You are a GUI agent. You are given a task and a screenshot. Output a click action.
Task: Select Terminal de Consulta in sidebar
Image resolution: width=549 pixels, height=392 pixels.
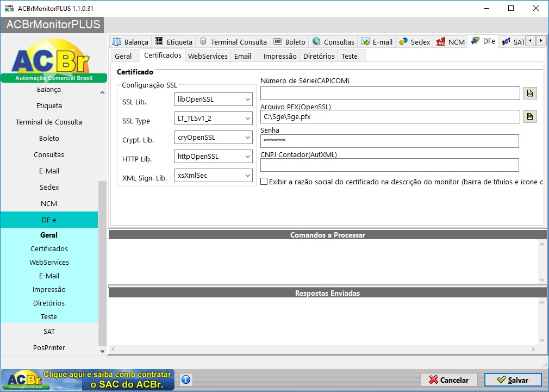point(49,122)
